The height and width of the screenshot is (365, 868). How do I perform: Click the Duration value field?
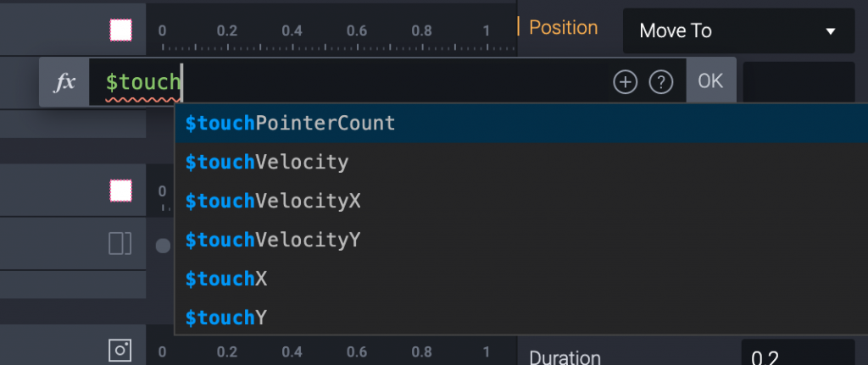tap(797, 356)
